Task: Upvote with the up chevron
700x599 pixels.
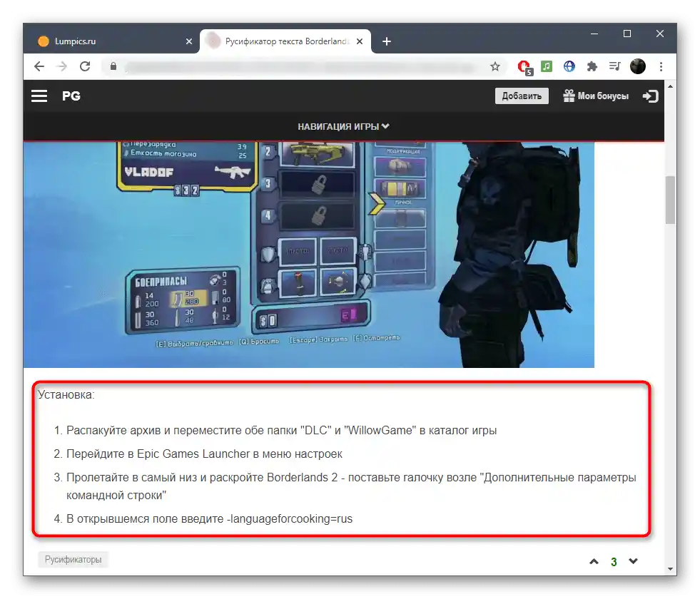Action: pyautogui.click(x=594, y=561)
